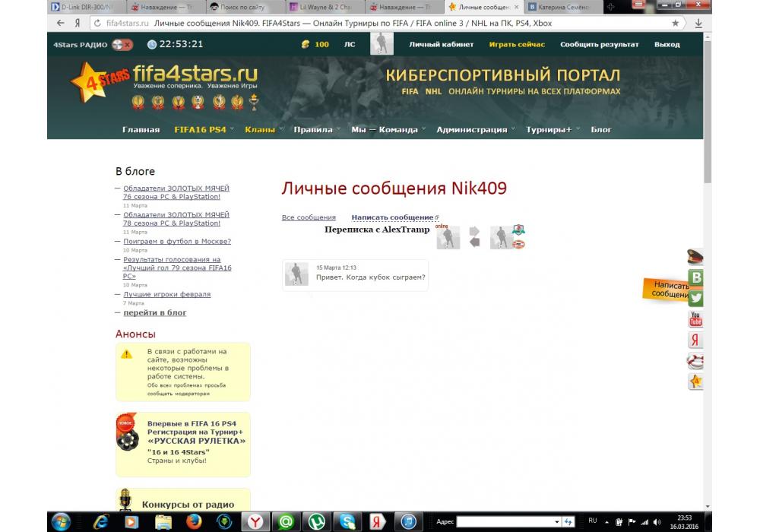The height and width of the screenshot is (532, 760).
Task: Open browser downloads arrow icon
Action: click(x=698, y=24)
